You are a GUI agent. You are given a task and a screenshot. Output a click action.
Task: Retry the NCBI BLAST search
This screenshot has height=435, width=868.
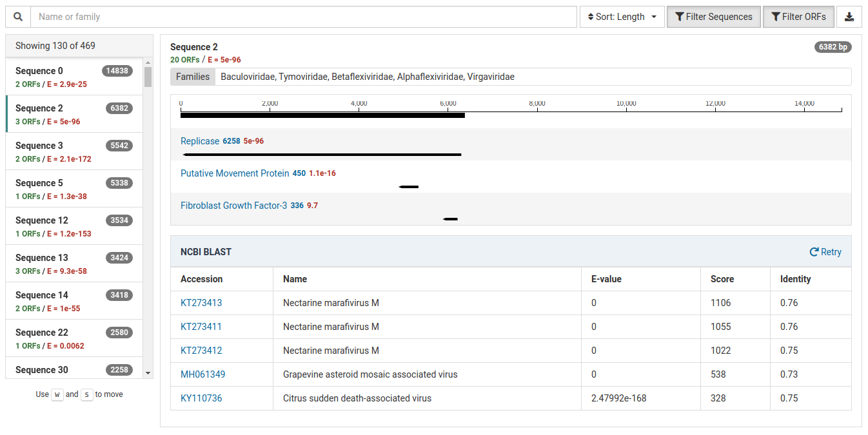825,252
